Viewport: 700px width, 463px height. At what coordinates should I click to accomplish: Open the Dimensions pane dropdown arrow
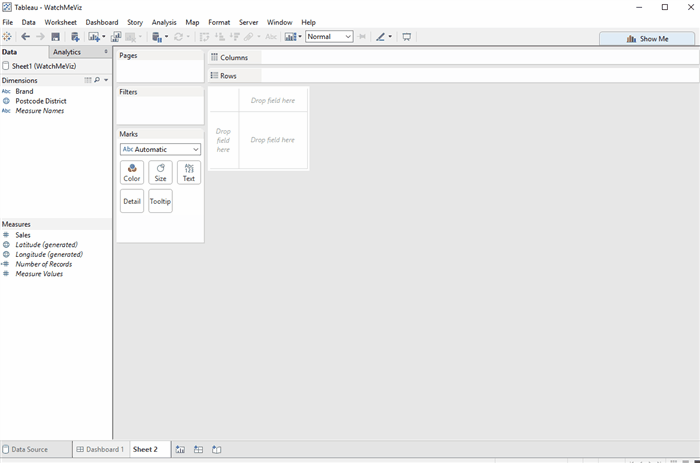point(106,80)
